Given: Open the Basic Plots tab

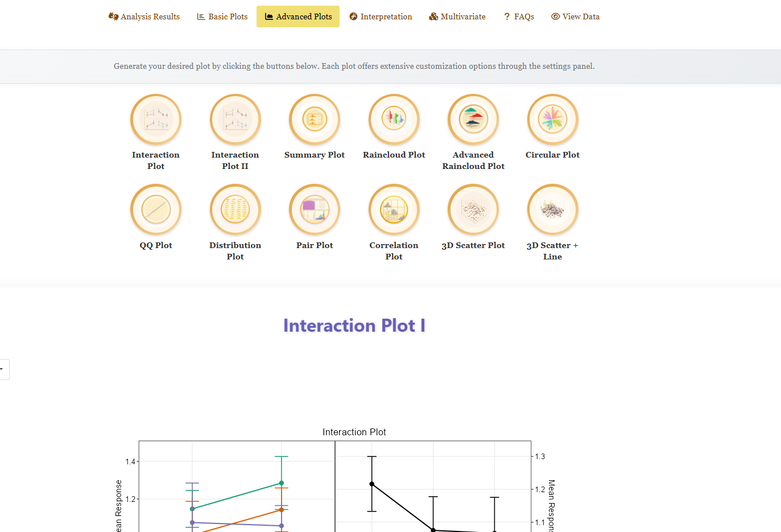Looking at the screenshot, I should click(222, 17).
